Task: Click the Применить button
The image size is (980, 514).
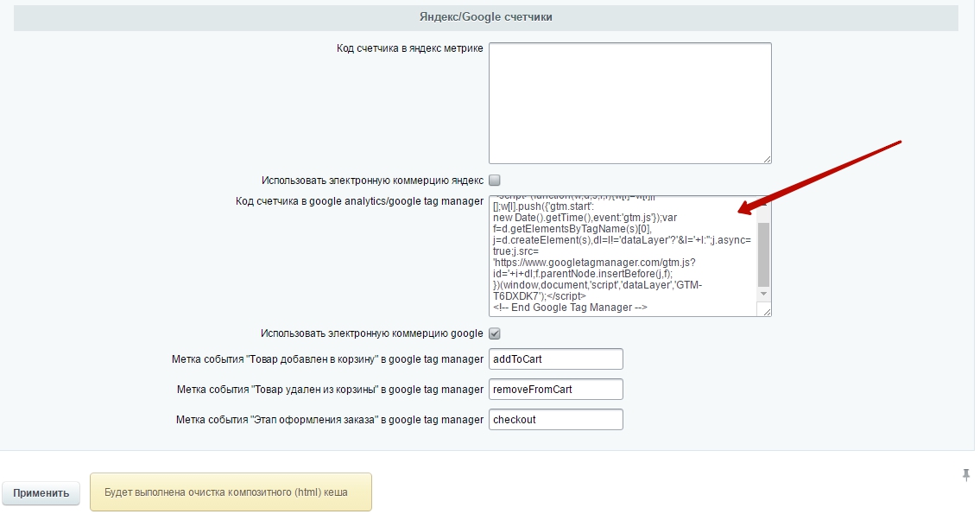Action: coord(41,492)
